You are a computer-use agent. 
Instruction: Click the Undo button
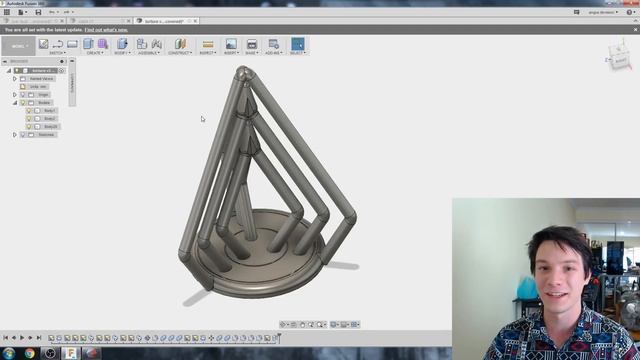click(x=52, y=12)
